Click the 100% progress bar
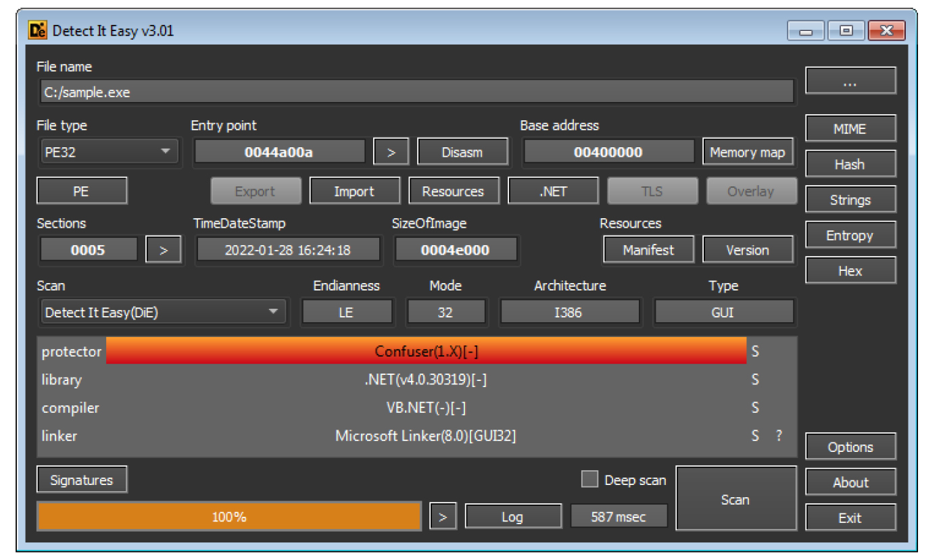The width and height of the screenshot is (943, 560). pyautogui.click(x=229, y=517)
